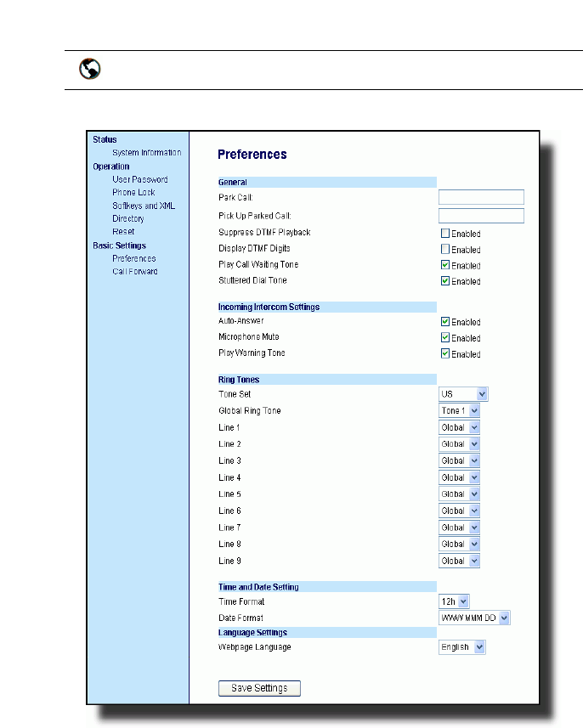The width and height of the screenshot is (583, 728).
Task: Click the Park Call input field
Action: pyautogui.click(x=481, y=197)
